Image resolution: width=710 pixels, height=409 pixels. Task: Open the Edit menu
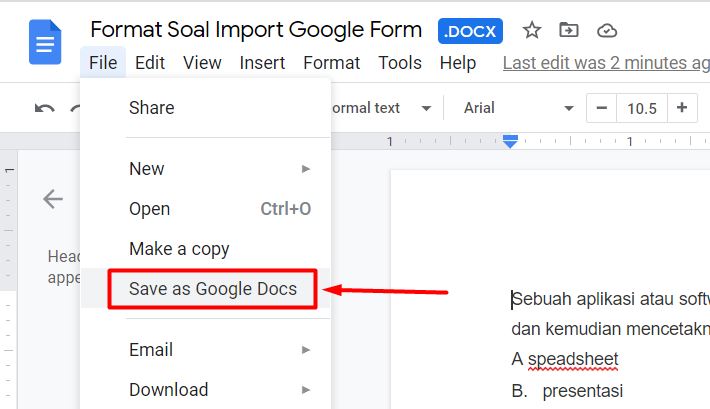tap(150, 63)
